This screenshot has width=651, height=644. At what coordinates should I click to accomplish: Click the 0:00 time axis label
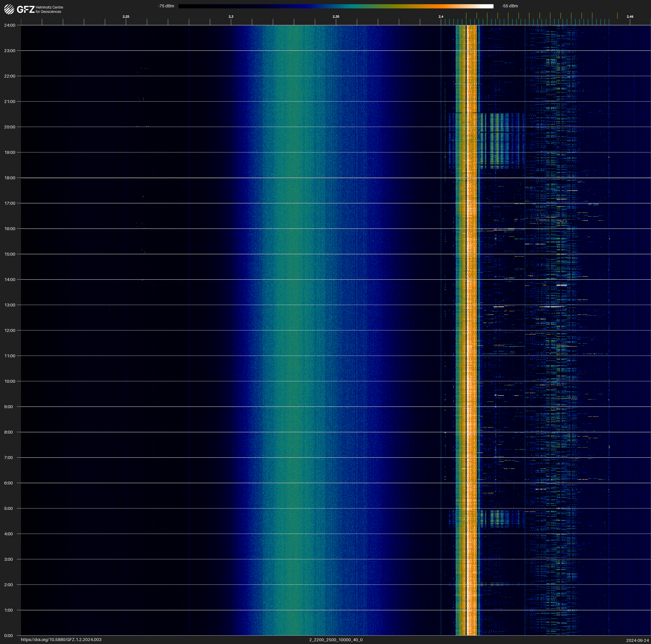click(x=8, y=636)
